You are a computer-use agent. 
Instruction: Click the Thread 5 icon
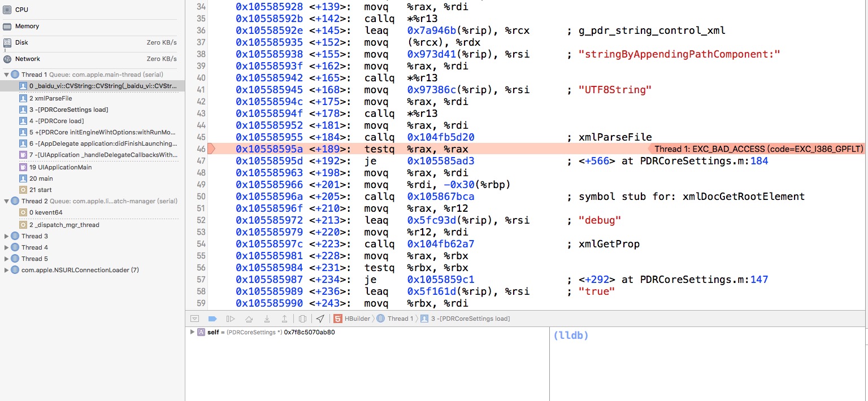[15, 259]
